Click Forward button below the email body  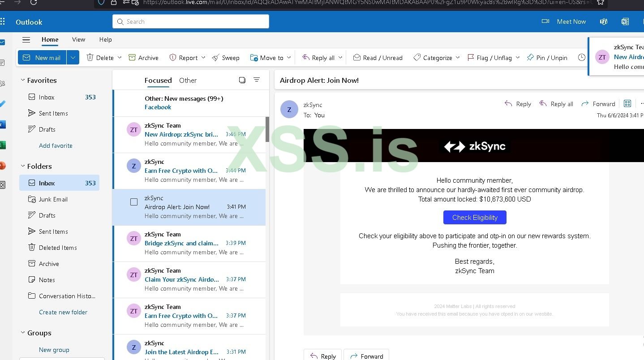pyautogui.click(x=366, y=356)
